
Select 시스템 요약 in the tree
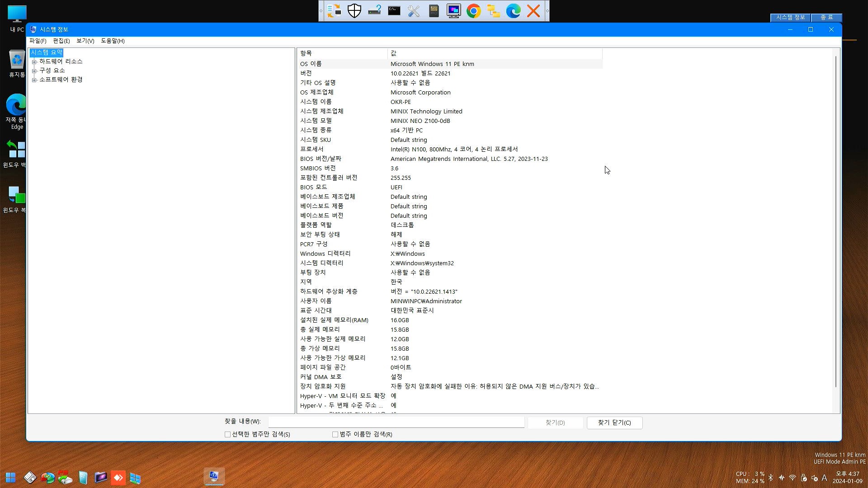pyautogui.click(x=47, y=52)
